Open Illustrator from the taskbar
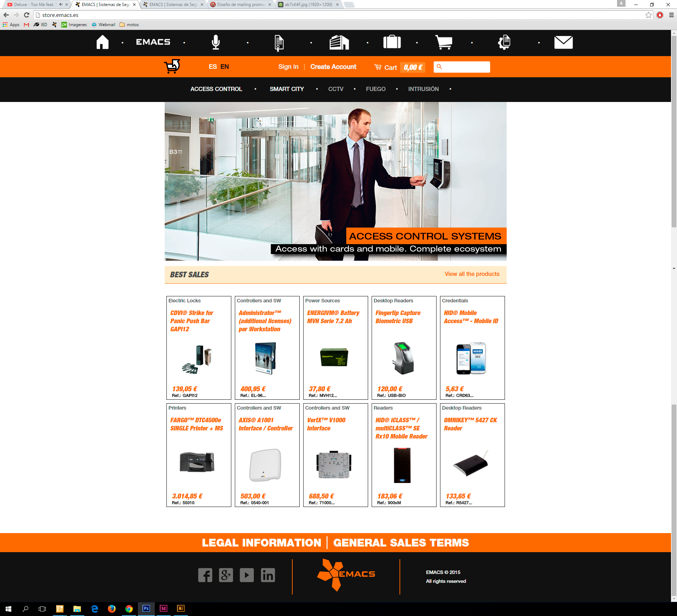 181,609
